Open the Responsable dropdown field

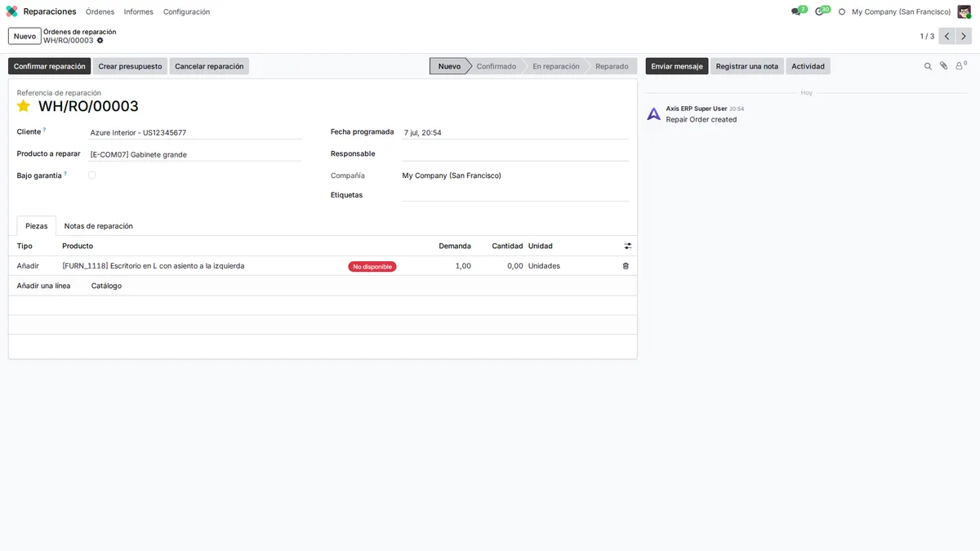click(x=515, y=153)
